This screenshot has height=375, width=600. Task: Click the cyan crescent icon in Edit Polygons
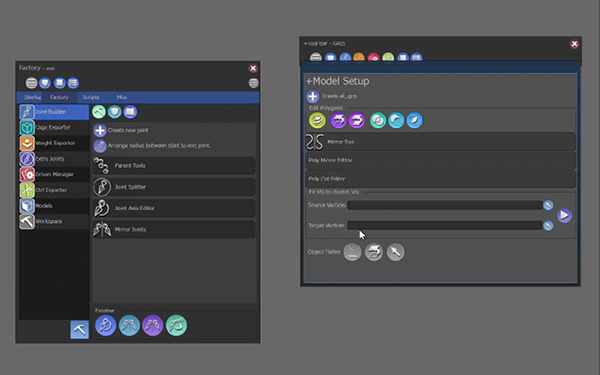(396, 121)
